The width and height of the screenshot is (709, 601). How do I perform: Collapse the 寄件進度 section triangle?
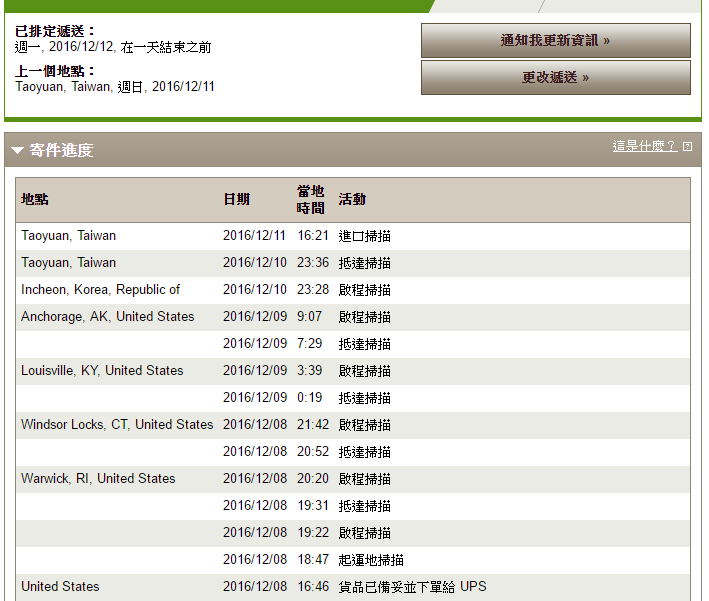(x=17, y=150)
